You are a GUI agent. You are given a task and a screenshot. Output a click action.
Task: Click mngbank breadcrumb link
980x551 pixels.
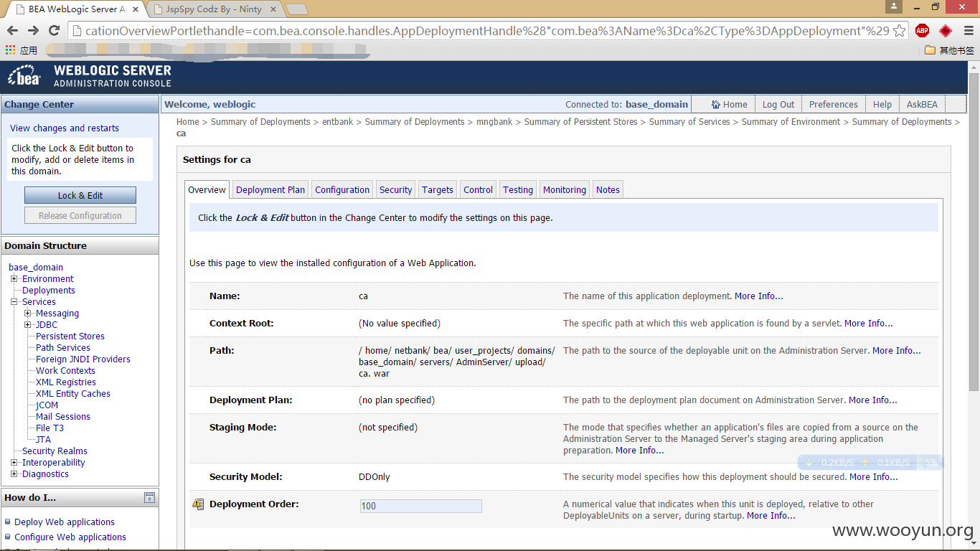point(494,121)
